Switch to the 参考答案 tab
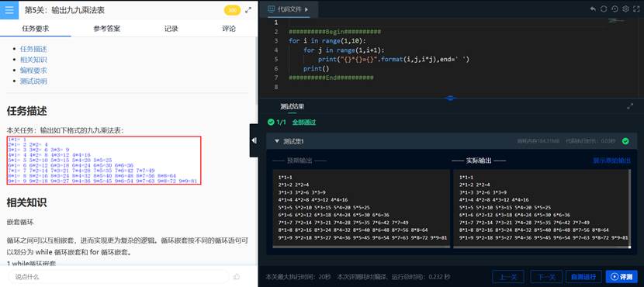644x287 pixels. 107,29
